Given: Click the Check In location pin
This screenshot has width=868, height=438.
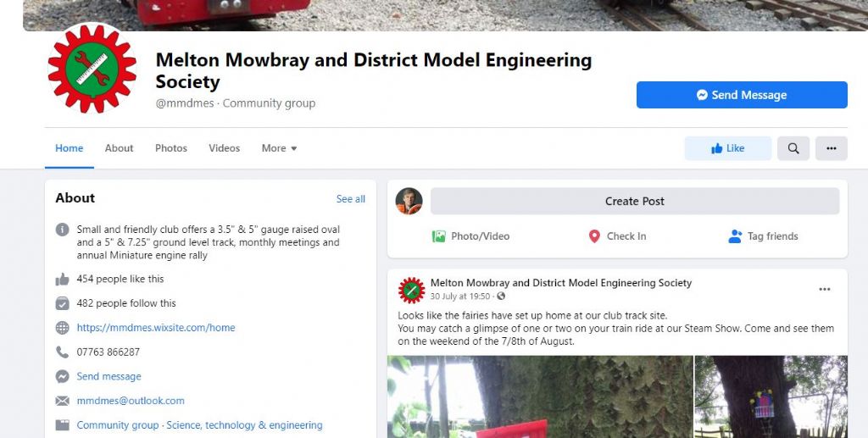Looking at the screenshot, I should [594, 236].
